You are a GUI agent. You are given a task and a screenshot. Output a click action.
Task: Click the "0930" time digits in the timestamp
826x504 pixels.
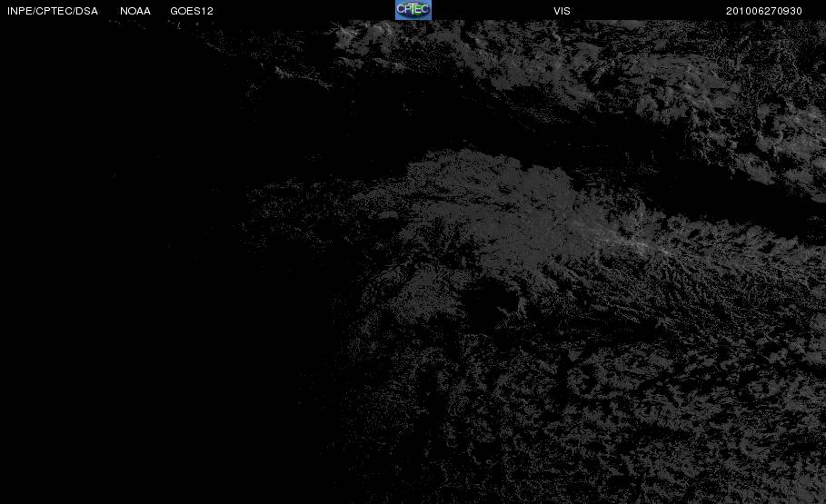pos(789,11)
